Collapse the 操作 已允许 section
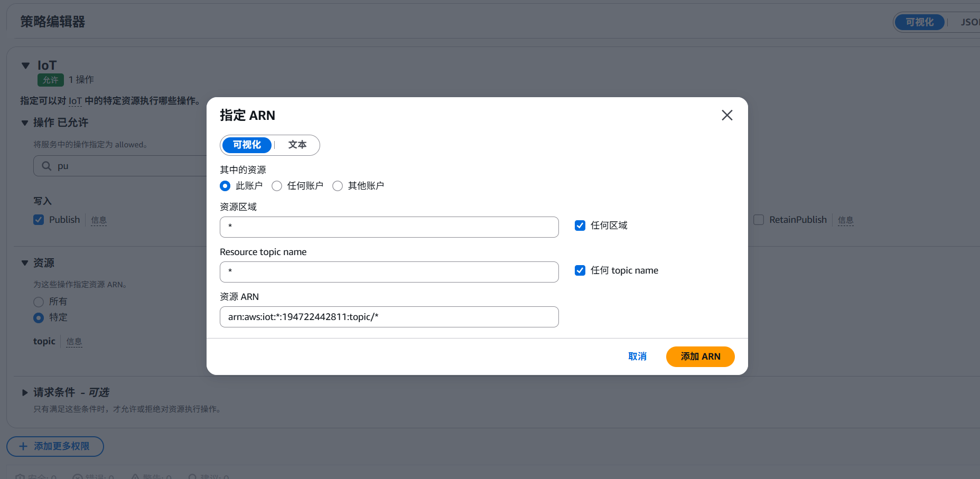Screen dimensions: 980x479 (25, 123)
